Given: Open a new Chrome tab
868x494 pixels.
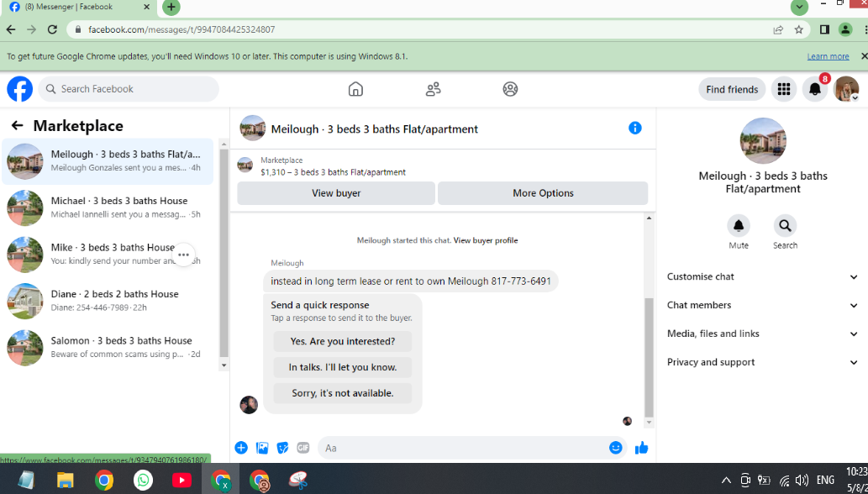Looking at the screenshot, I should click(x=171, y=8).
